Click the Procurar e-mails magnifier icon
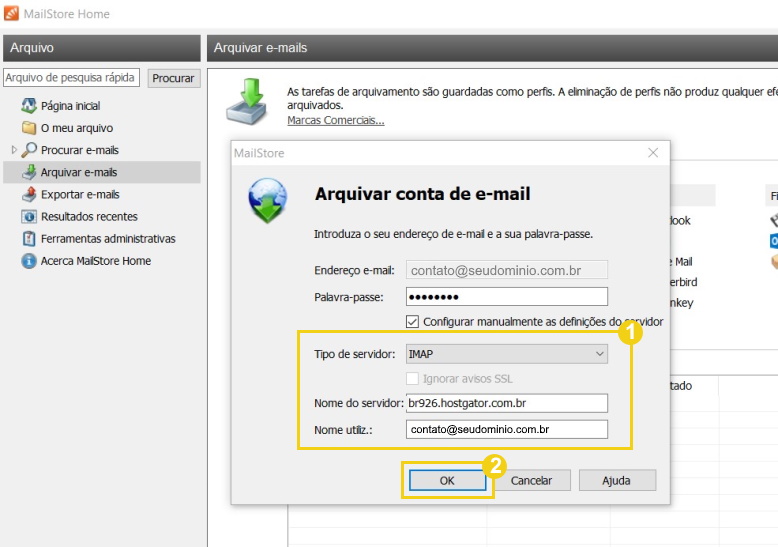 click(x=29, y=149)
